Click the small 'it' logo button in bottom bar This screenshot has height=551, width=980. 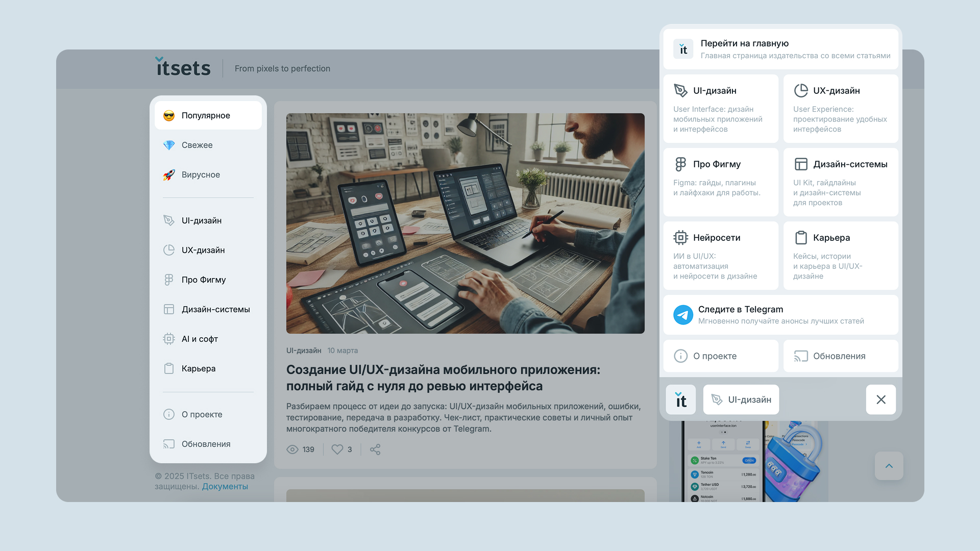coord(681,399)
